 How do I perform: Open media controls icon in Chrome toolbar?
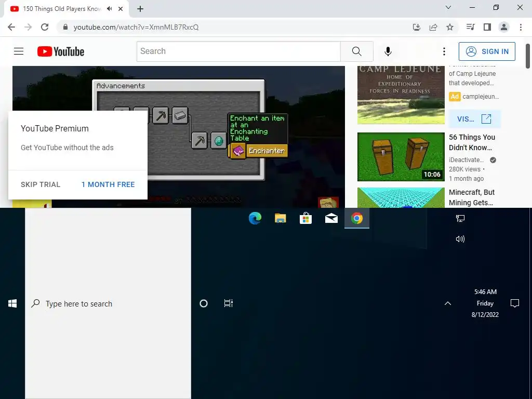click(470, 27)
